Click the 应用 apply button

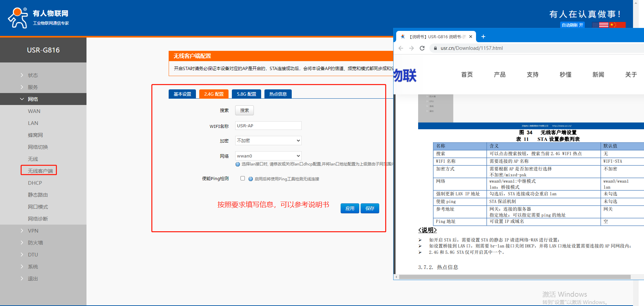(x=350, y=208)
